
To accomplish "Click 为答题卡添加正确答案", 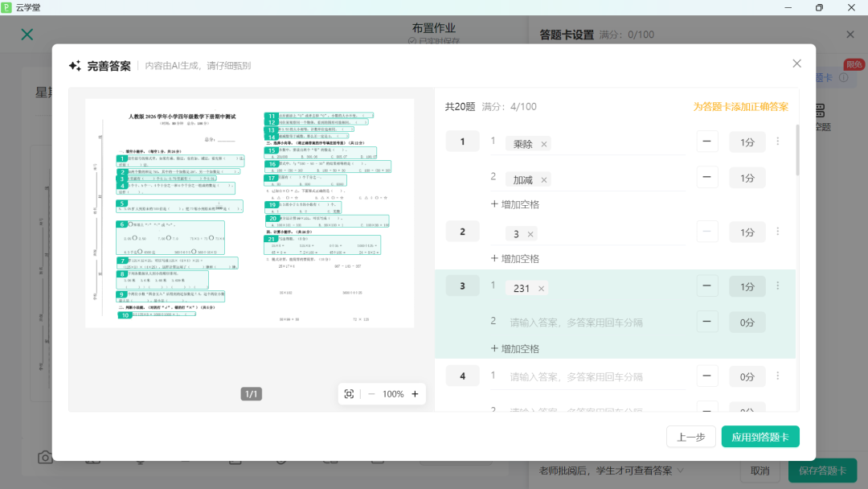I will click(x=741, y=106).
